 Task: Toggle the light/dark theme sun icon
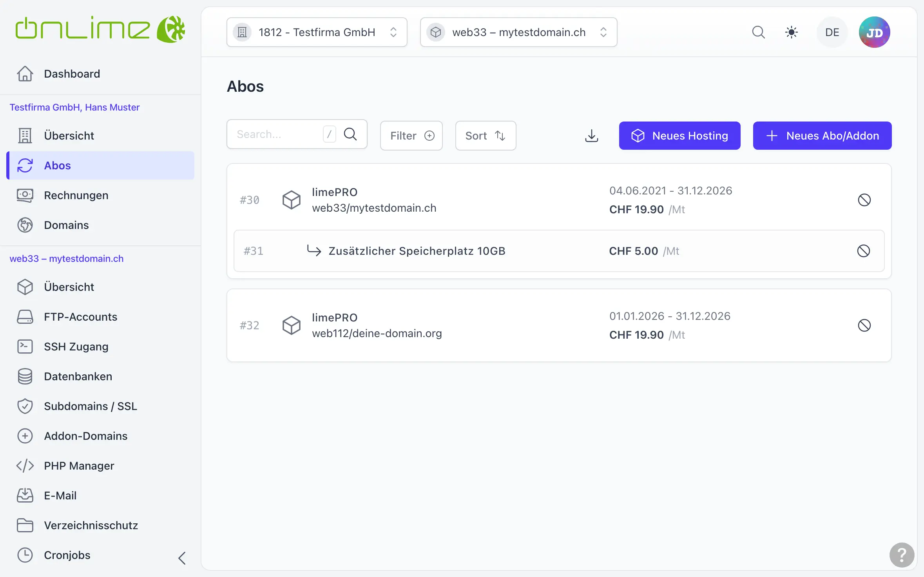point(792,32)
